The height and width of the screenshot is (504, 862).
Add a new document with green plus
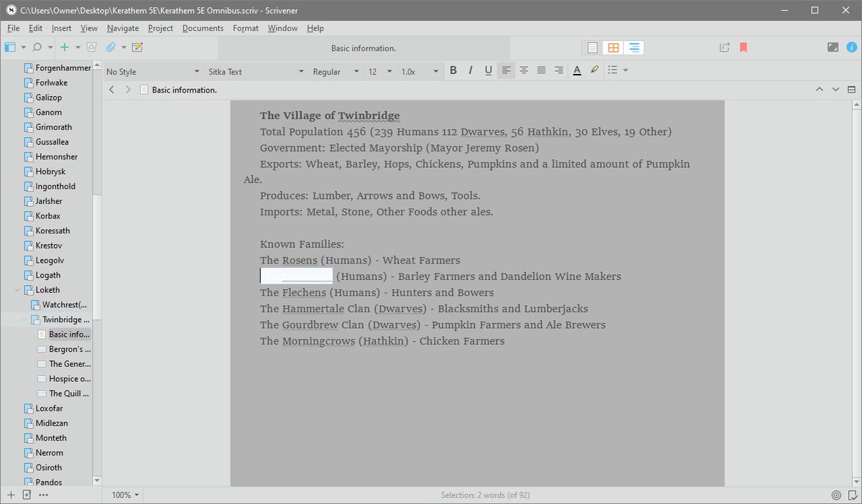pyautogui.click(x=65, y=47)
